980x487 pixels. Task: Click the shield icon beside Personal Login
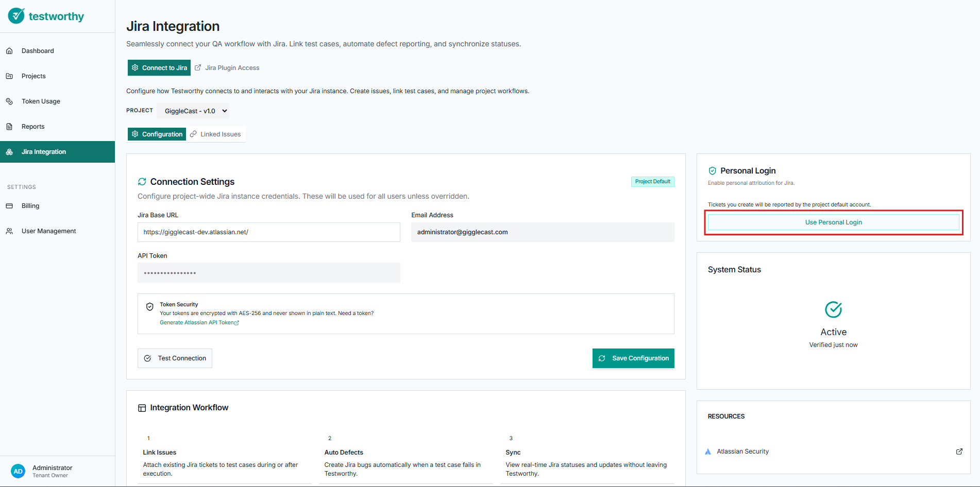pos(713,171)
